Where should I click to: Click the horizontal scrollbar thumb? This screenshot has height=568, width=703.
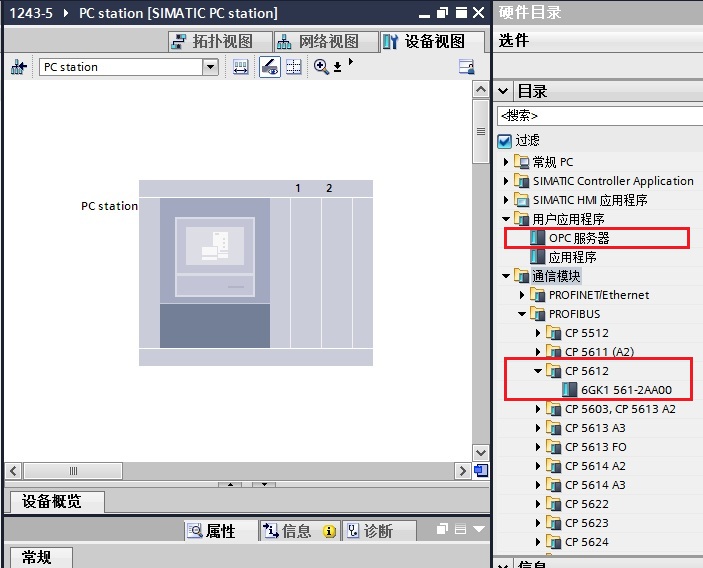click(73, 471)
